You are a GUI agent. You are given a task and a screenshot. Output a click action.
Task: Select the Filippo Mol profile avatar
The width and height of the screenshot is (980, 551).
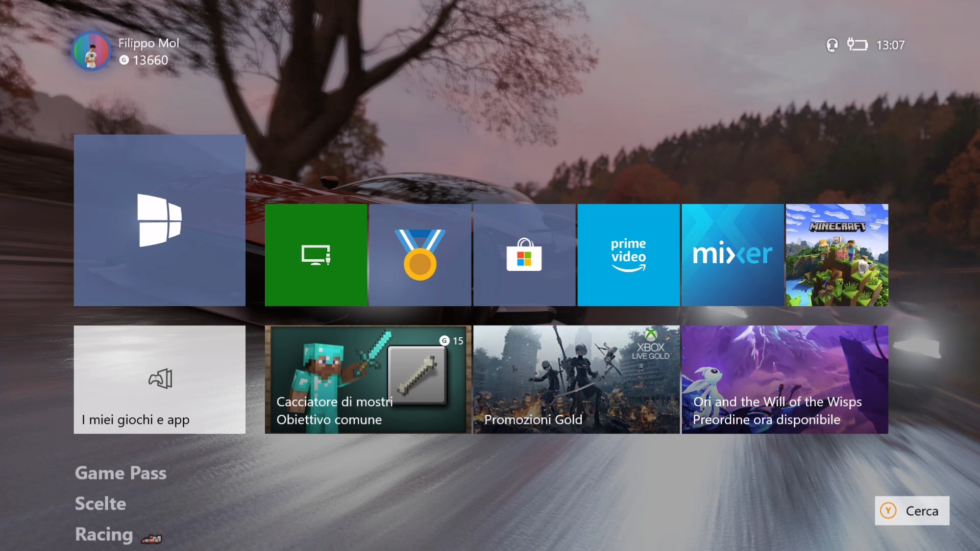91,51
